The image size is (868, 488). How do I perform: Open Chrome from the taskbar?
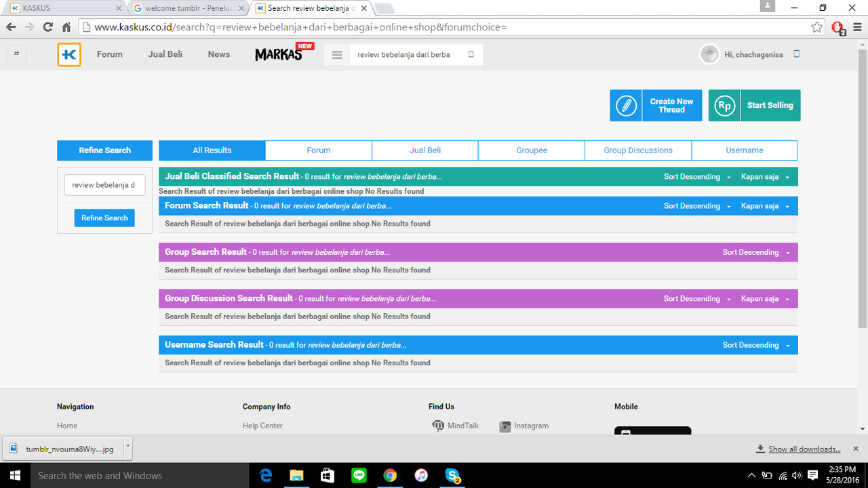tap(390, 476)
